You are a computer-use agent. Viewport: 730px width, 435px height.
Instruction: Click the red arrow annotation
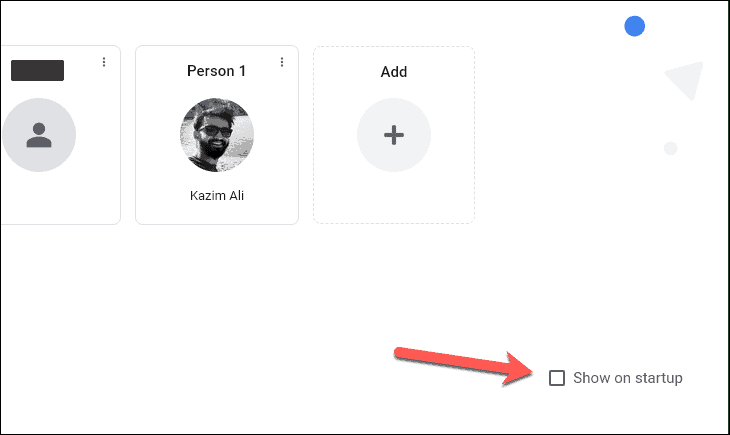tap(463, 366)
